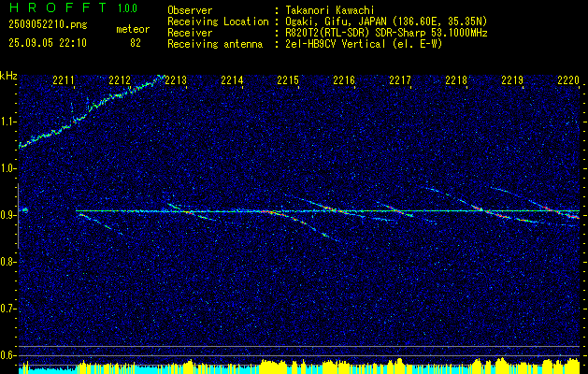Viewport: 588px width, 374px height.
Task: Click the 2216 time marker
Action: point(344,79)
